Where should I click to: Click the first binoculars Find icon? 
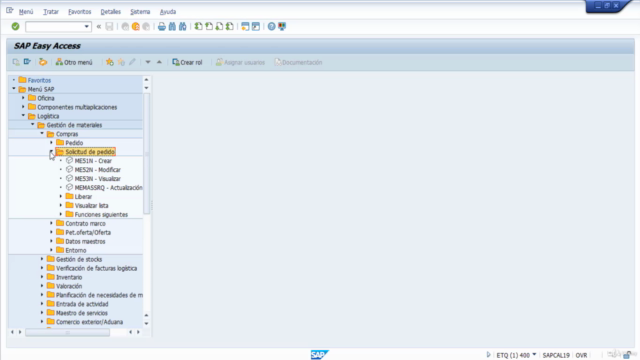pos(172,27)
